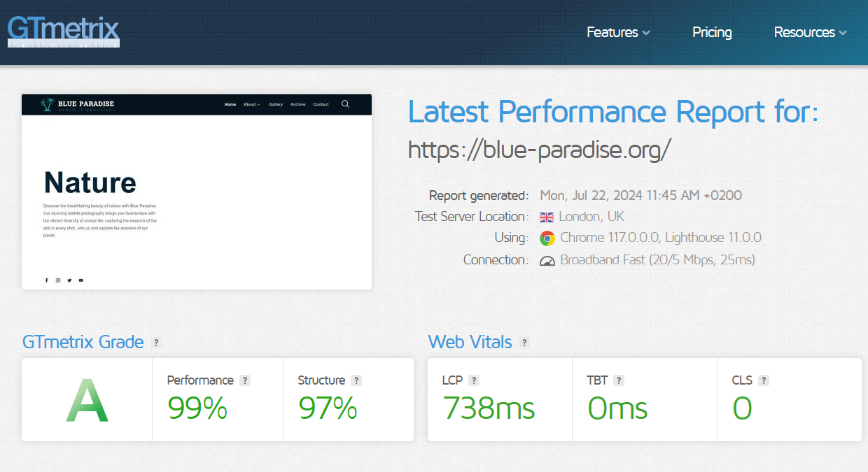Click help icon beside CLS
The height and width of the screenshot is (472, 868).
764,380
